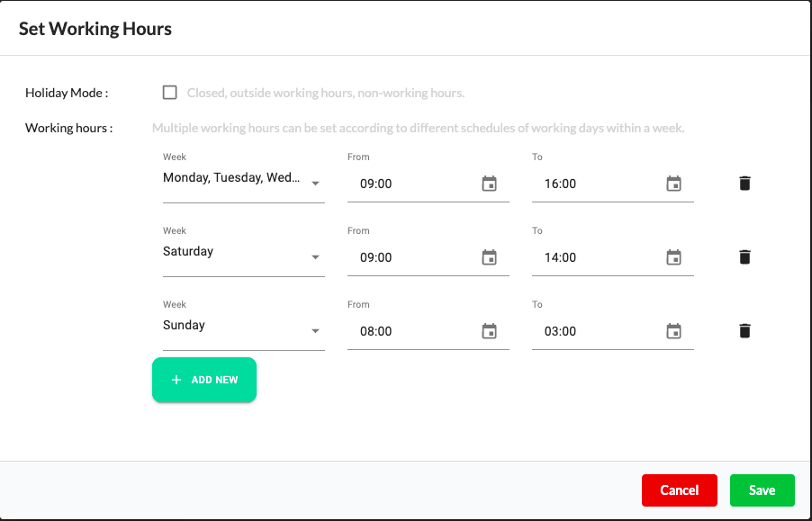Screen dimensions: 812x521
Task: Enable the Holiday Mode checkbox
Action: [170, 93]
